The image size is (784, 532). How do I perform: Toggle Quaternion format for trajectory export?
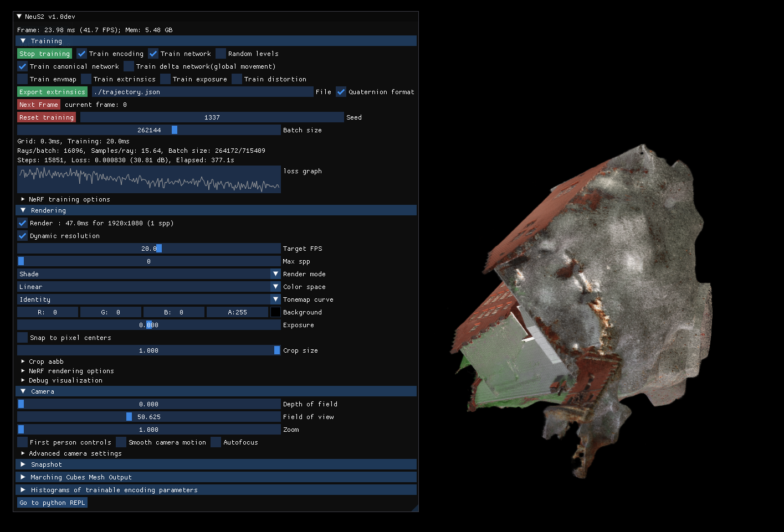[341, 91]
